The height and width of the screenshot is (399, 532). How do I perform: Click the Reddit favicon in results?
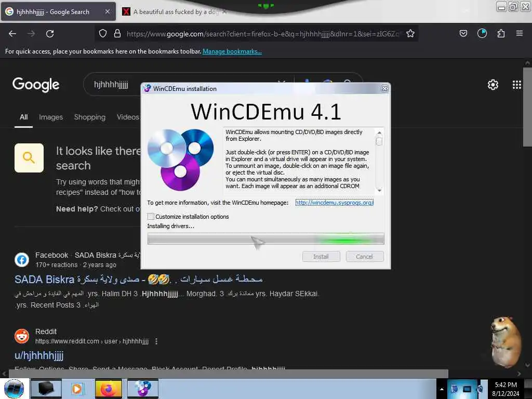tap(22, 336)
